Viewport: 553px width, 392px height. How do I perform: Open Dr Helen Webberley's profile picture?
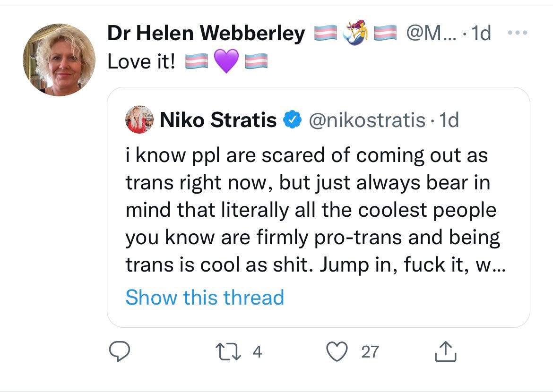tap(59, 60)
